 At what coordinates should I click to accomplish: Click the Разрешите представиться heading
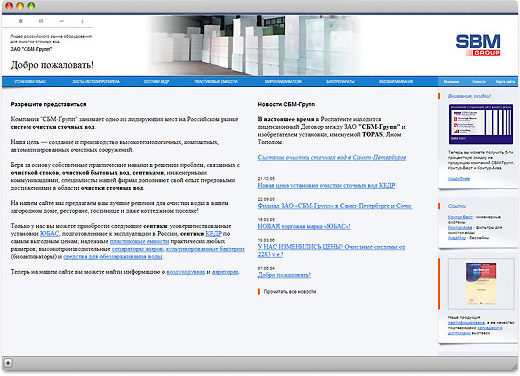[x=48, y=104]
